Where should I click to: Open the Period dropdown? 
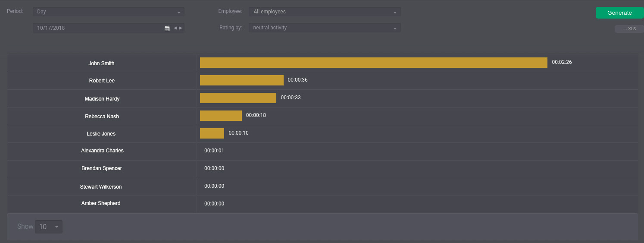point(108,12)
